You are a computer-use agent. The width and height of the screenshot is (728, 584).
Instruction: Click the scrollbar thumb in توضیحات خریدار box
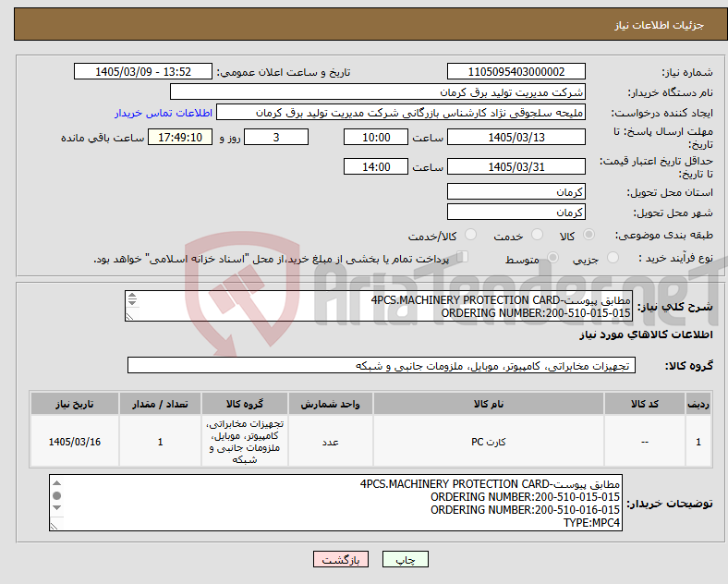(x=56, y=495)
